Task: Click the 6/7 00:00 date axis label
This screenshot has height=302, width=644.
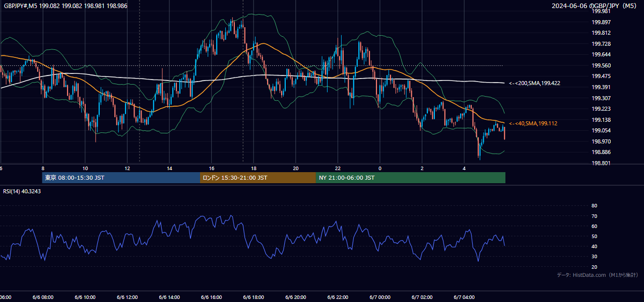Action: (379, 297)
